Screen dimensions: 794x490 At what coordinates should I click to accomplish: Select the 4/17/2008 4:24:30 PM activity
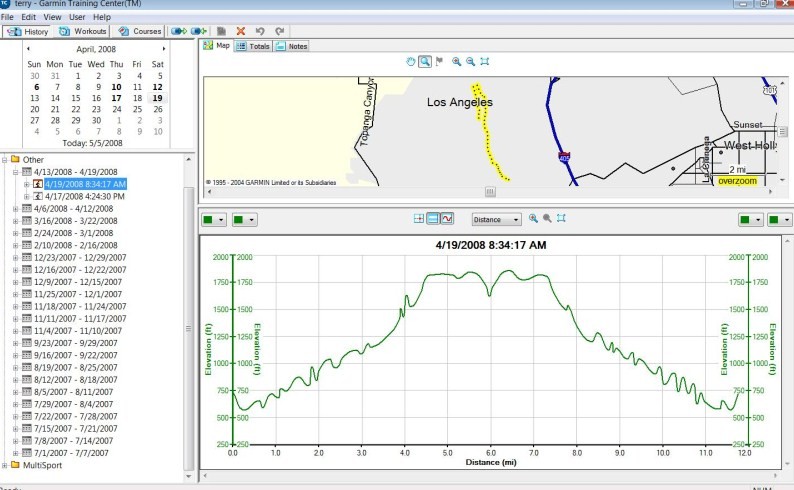pyautogui.click(x=85, y=196)
